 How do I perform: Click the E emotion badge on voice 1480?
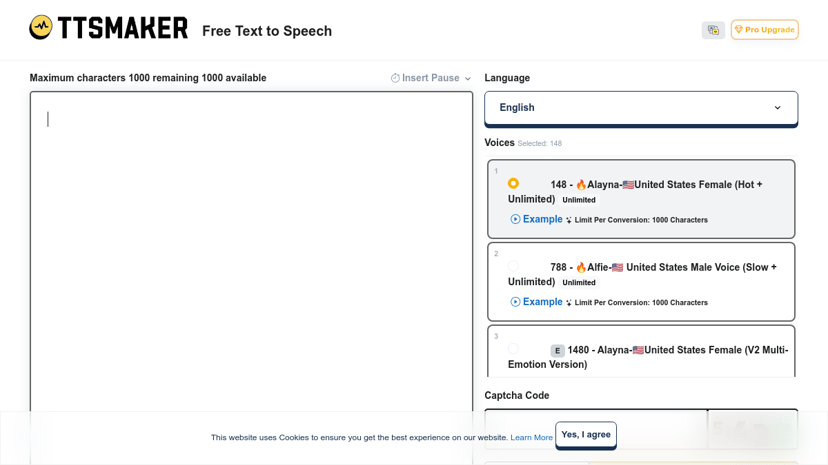557,350
